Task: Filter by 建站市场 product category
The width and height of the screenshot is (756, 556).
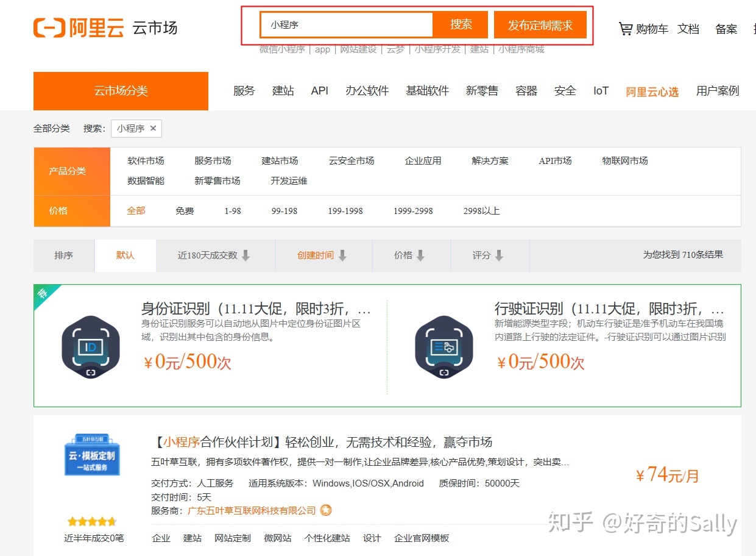Action: (x=280, y=161)
